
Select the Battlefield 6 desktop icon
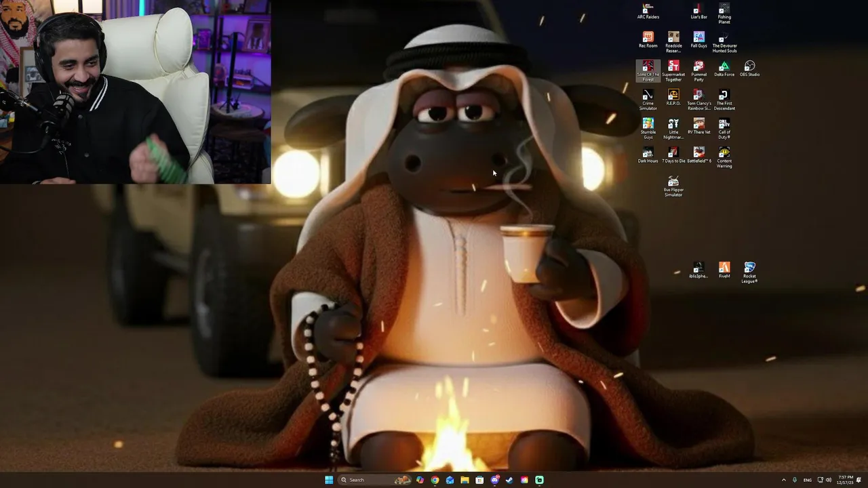point(698,155)
